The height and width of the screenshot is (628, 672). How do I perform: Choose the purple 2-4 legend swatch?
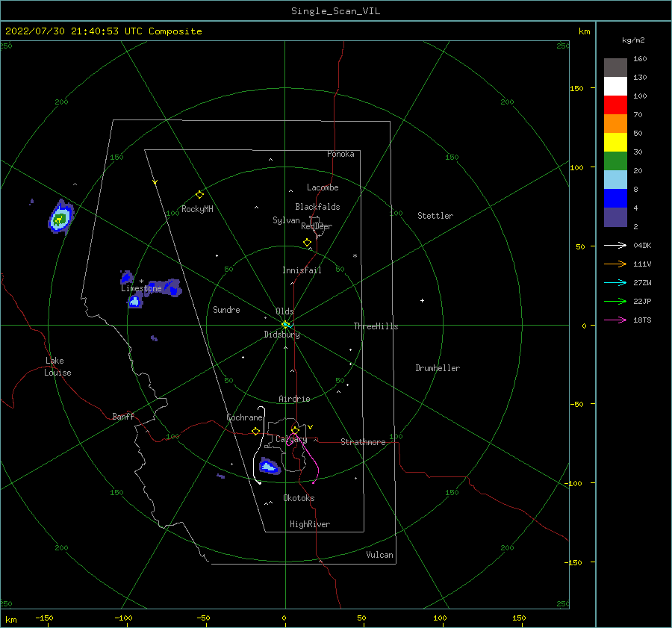615,217
